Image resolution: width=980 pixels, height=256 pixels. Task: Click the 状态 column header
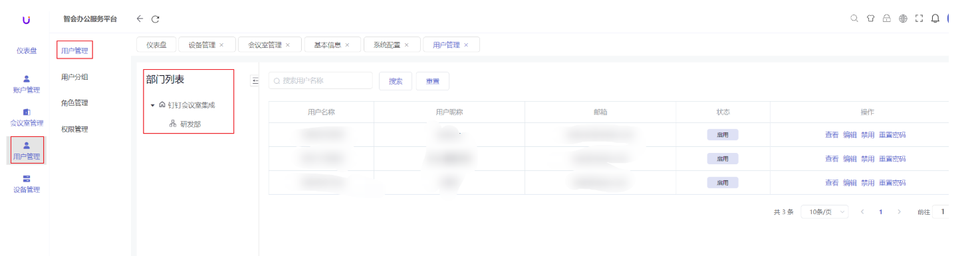pos(723,112)
